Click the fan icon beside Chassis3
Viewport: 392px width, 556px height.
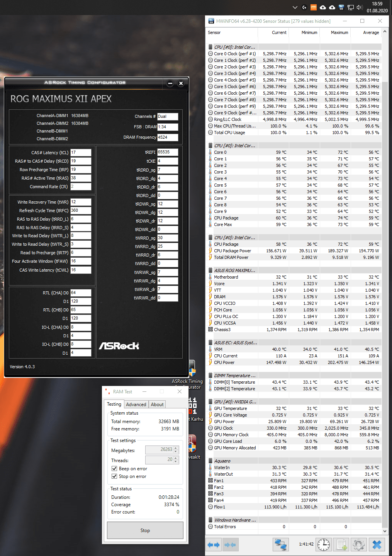(210, 330)
